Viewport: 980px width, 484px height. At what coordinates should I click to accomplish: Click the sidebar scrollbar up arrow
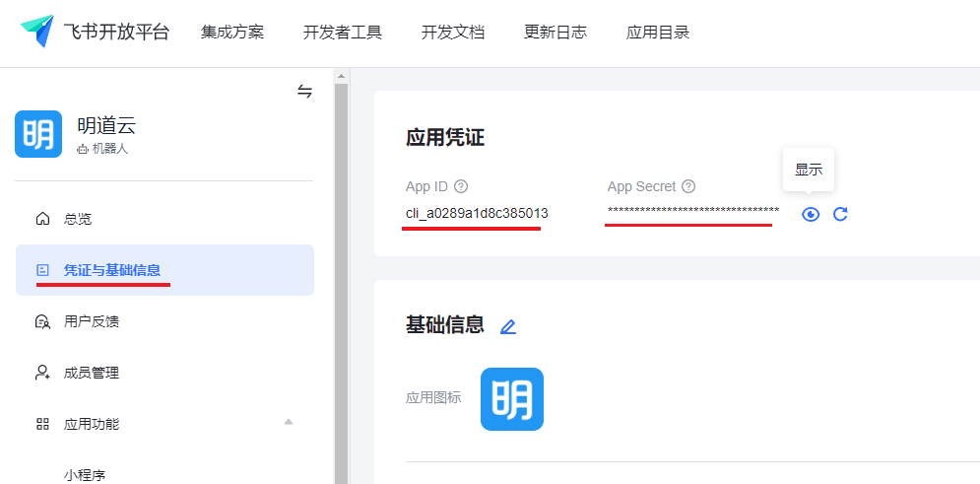tap(341, 77)
